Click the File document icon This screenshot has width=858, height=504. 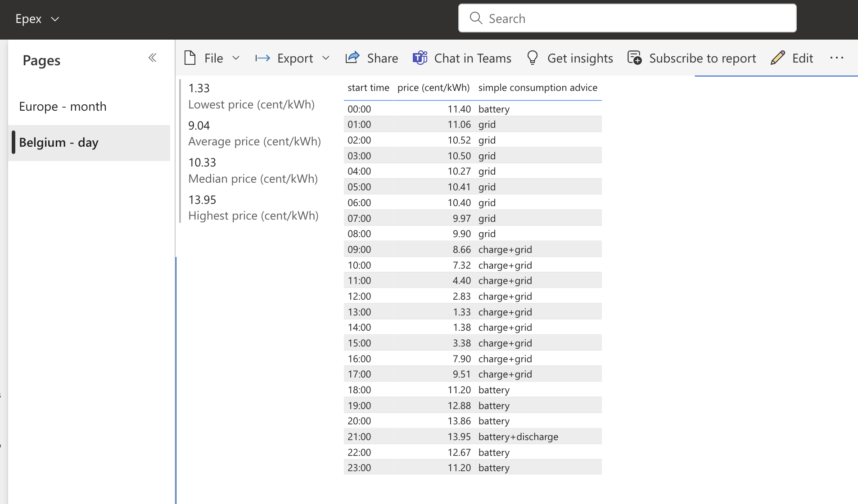(190, 58)
